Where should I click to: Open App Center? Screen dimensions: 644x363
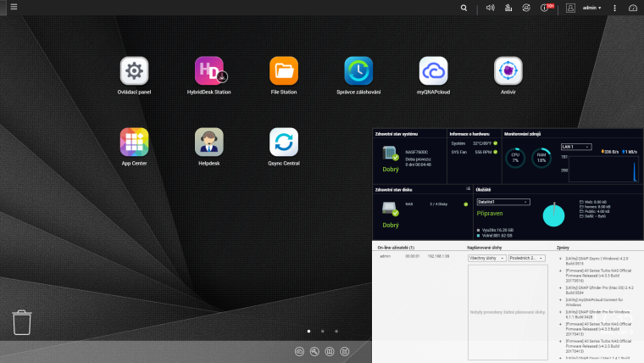point(134,147)
